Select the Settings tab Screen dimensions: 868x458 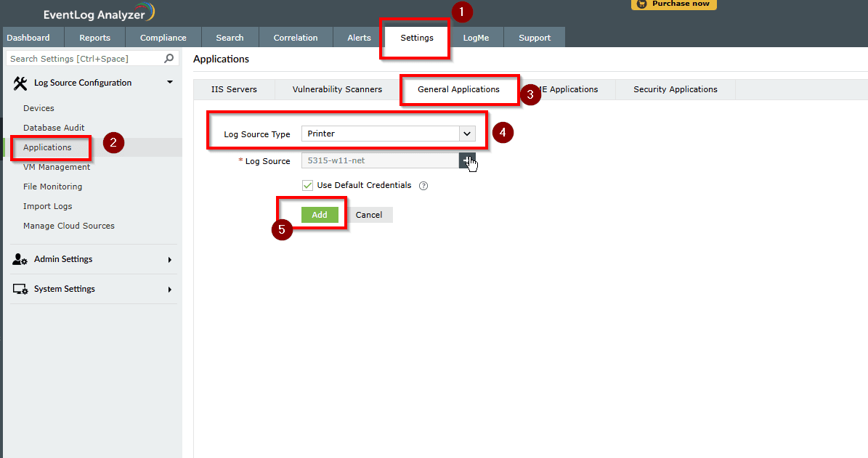click(417, 38)
